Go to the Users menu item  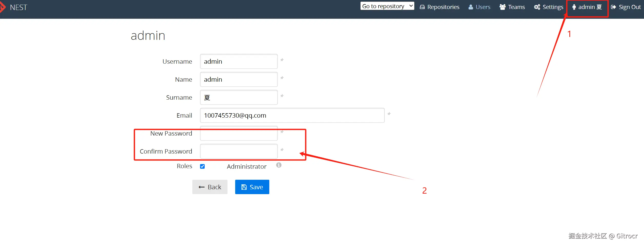pyautogui.click(x=479, y=7)
